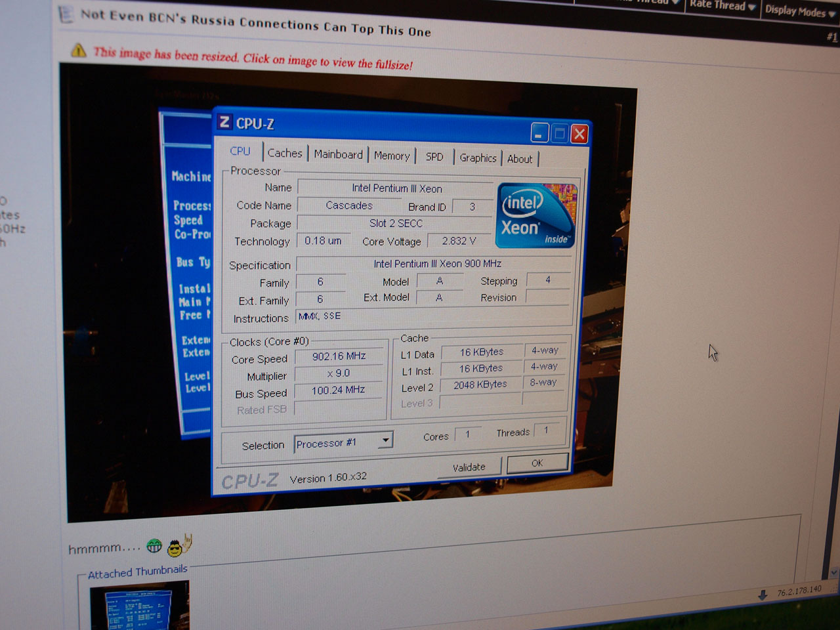Click the Instructions value 'MMX, SSE'
Viewport: 840px width, 630px height.
[320, 316]
